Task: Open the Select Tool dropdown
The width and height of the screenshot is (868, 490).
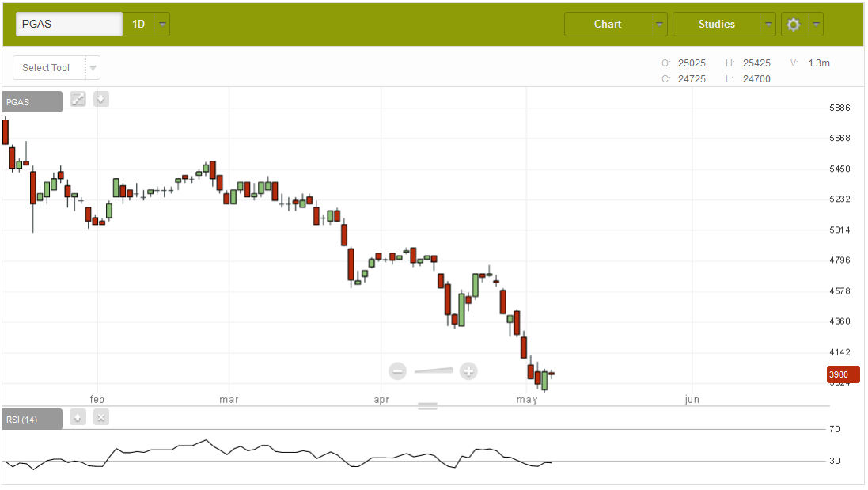Action: tap(56, 68)
